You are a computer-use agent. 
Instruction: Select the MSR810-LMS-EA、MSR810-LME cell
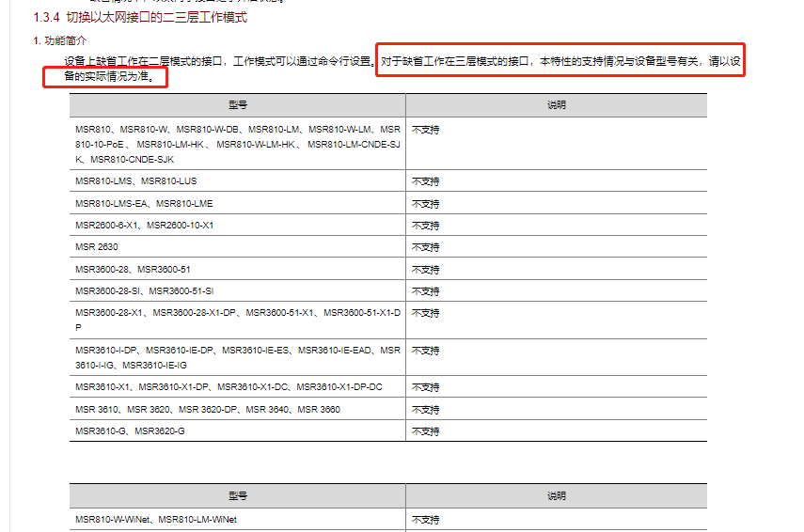[238, 203]
